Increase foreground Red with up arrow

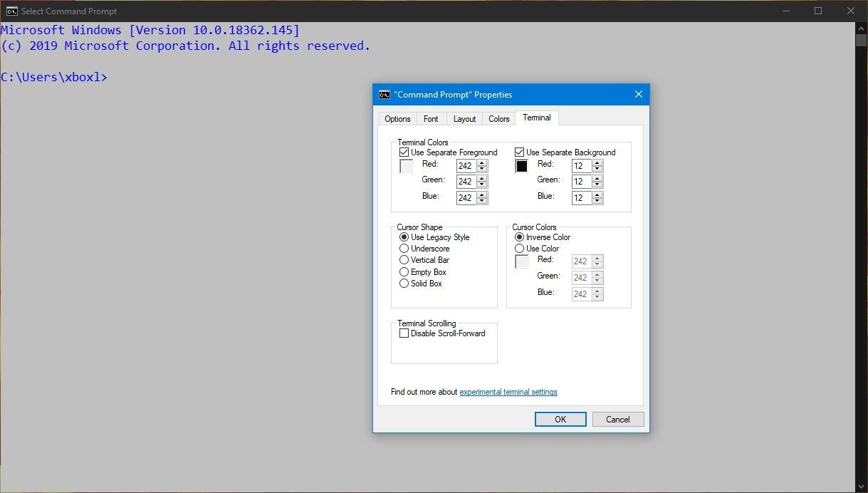coord(482,162)
